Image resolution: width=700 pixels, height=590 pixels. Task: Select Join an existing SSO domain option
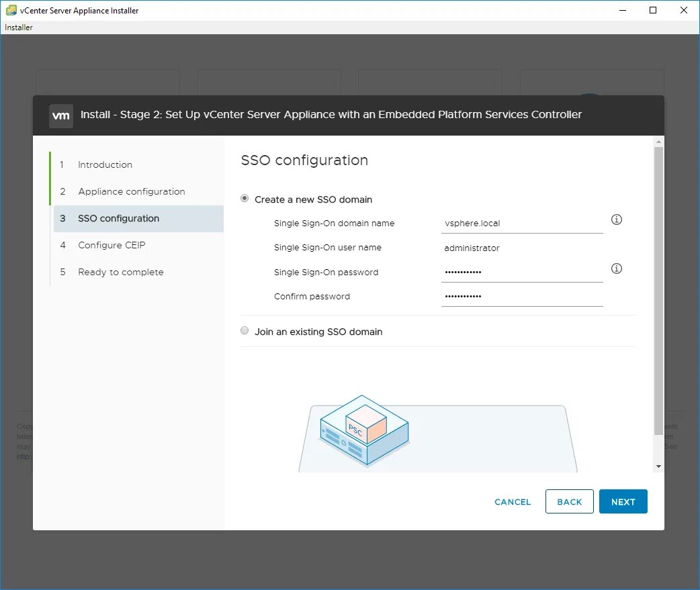tap(245, 330)
